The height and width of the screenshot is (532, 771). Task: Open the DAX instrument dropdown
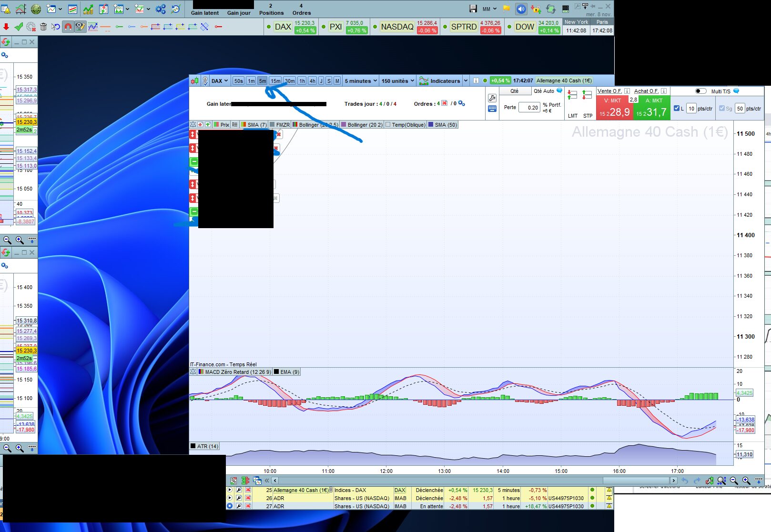220,81
